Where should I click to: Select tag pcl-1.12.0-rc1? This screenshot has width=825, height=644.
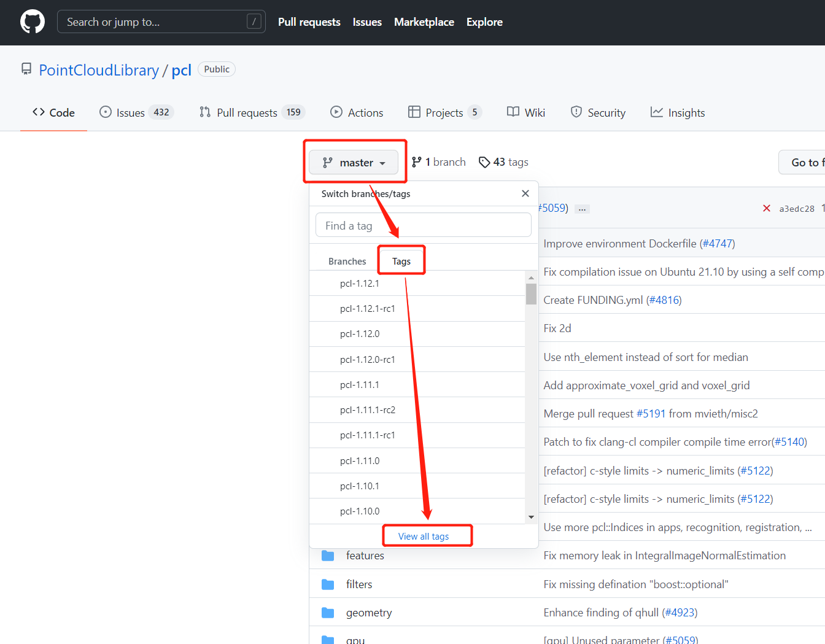417,360
